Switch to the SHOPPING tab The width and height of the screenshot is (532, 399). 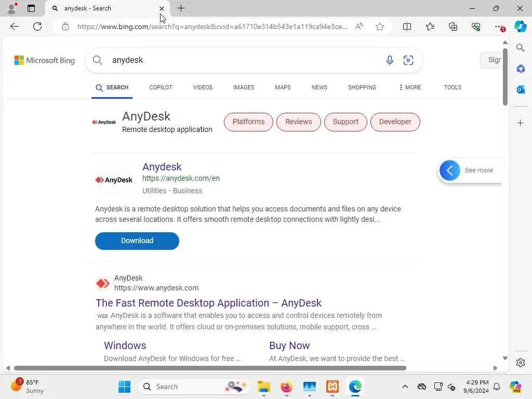tap(362, 87)
